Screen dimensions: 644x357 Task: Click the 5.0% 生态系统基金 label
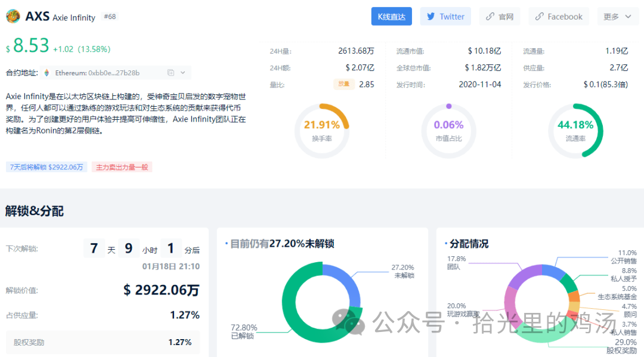tap(617, 293)
